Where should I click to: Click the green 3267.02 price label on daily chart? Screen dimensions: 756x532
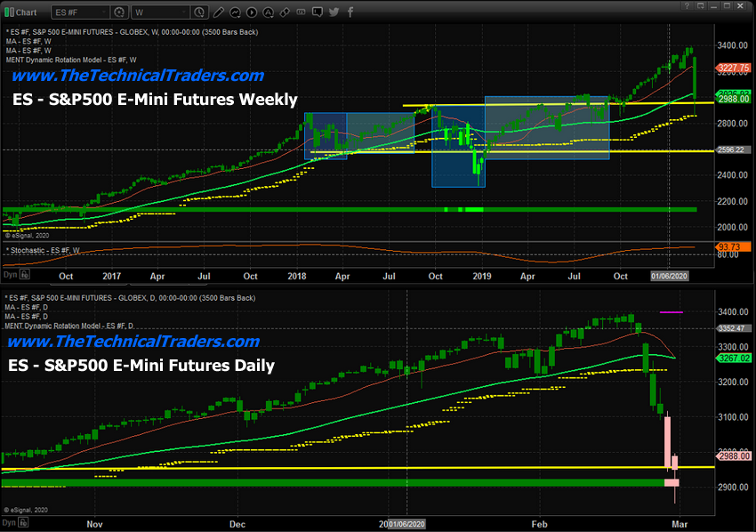tap(735, 358)
